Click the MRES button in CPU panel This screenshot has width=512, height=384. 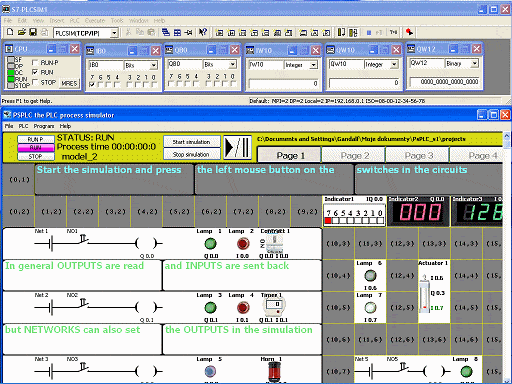69,83
